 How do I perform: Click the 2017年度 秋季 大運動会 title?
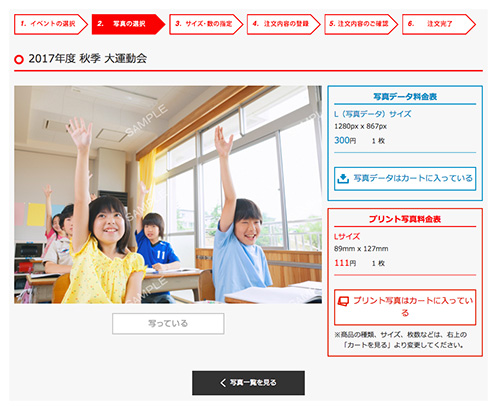pos(88,59)
